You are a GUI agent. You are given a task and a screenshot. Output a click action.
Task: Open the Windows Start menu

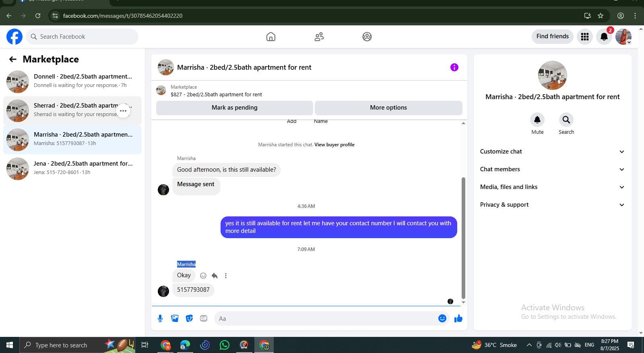10,345
